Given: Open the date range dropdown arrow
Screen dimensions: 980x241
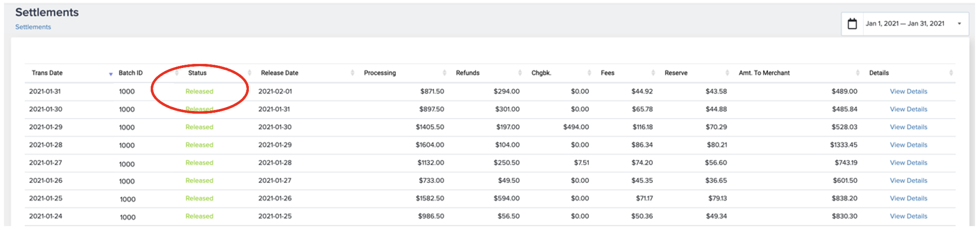Looking at the screenshot, I should pos(959,24).
